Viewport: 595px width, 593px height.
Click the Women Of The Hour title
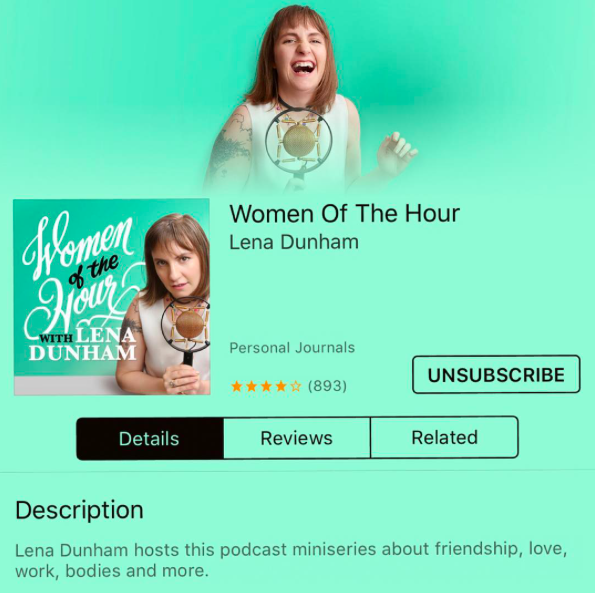pyautogui.click(x=345, y=213)
